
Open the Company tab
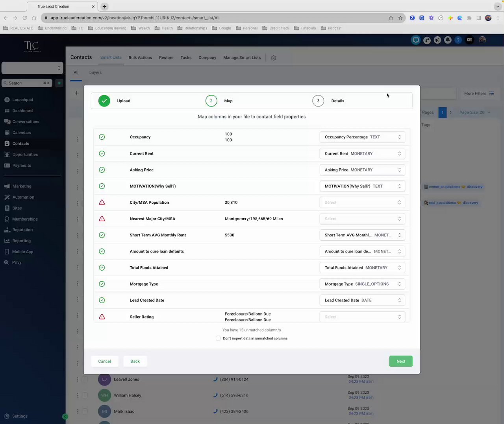pos(207,58)
